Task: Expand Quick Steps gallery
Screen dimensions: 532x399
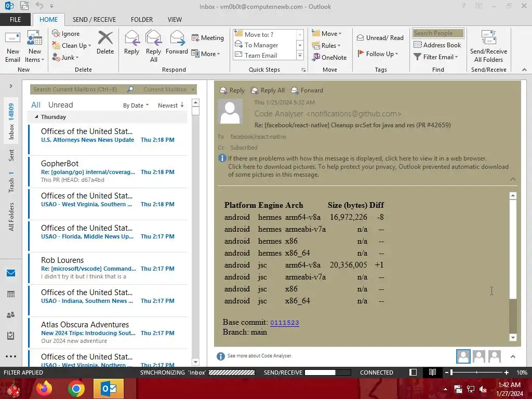Action: point(300,55)
